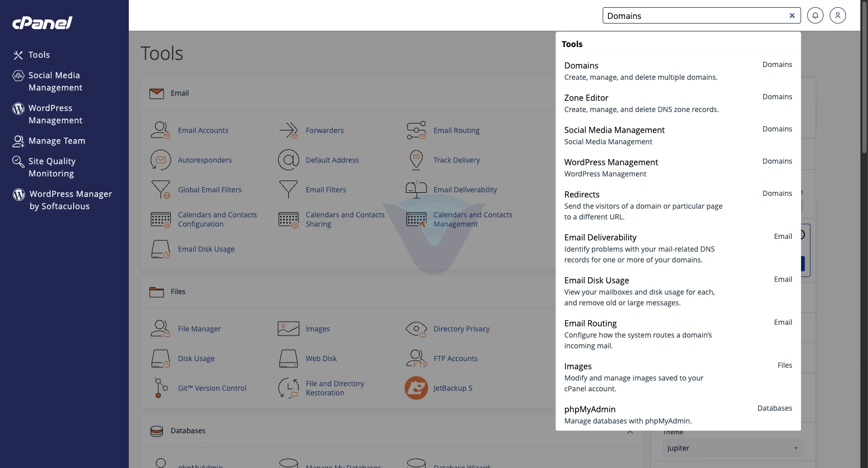Open the File Manager icon
This screenshot has width=868, height=468.
pyautogui.click(x=161, y=328)
